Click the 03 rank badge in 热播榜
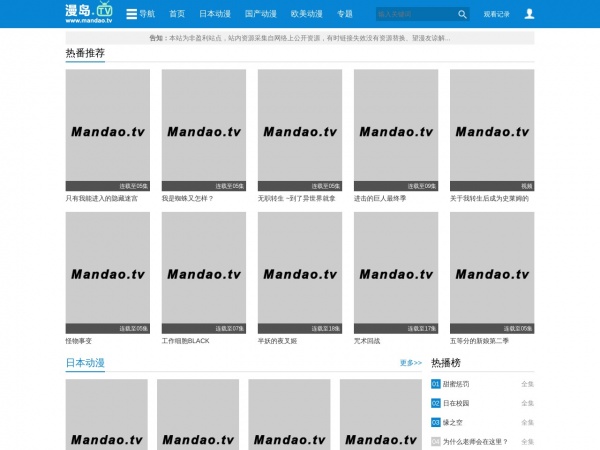This screenshot has height=450, width=600. pyautogui.click(x=435, y=422)
